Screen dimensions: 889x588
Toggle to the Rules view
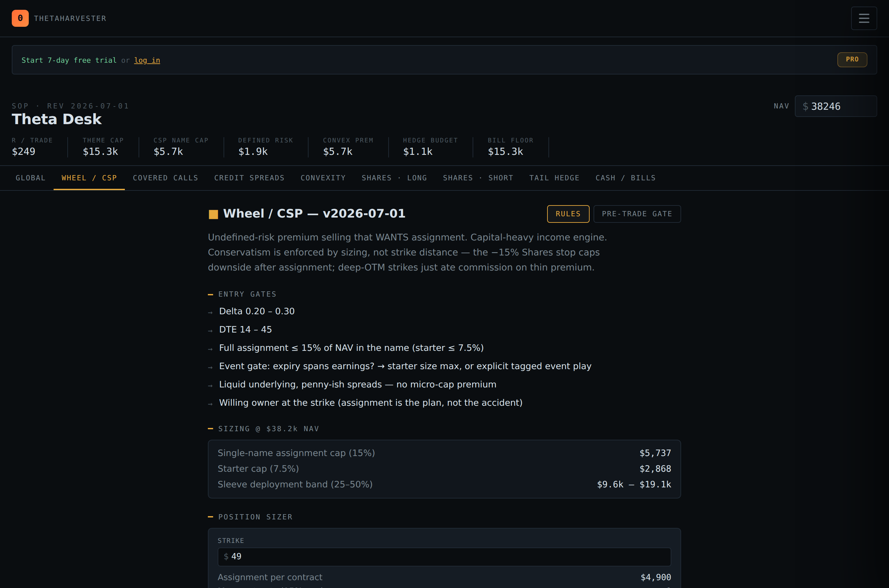568,214
